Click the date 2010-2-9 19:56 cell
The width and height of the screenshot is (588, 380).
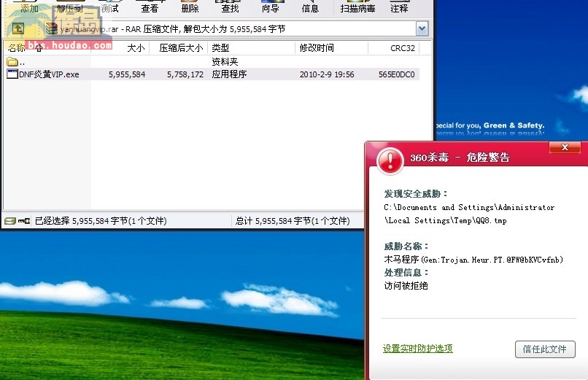(x=327, y=74)
